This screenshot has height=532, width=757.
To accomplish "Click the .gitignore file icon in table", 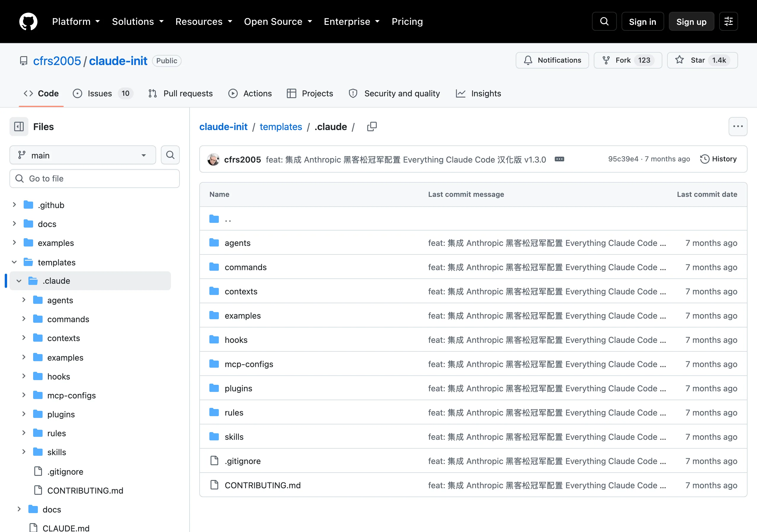I will 214,461.
